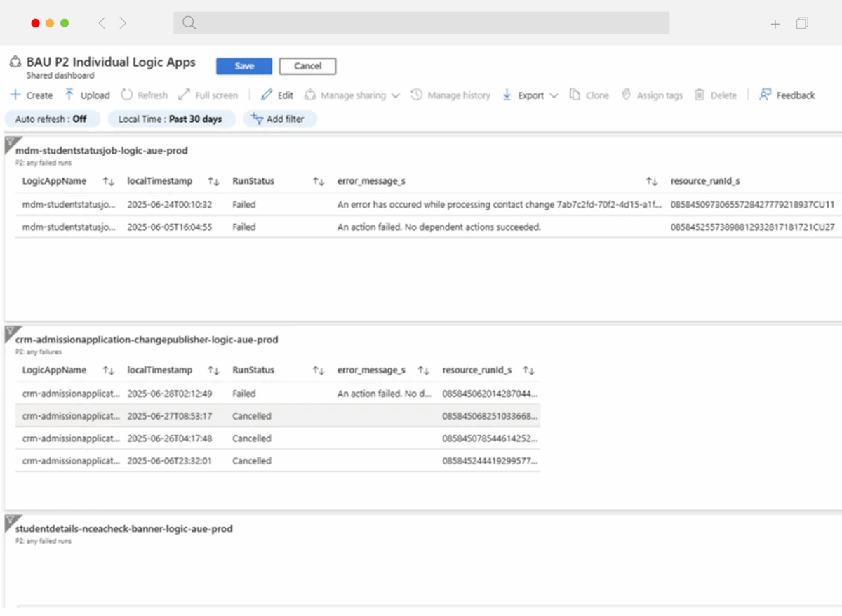Viewport: 842px width, 616px height.
Task: Click filter icon on crm-admissionapplication tile
Action: point(9,331)
